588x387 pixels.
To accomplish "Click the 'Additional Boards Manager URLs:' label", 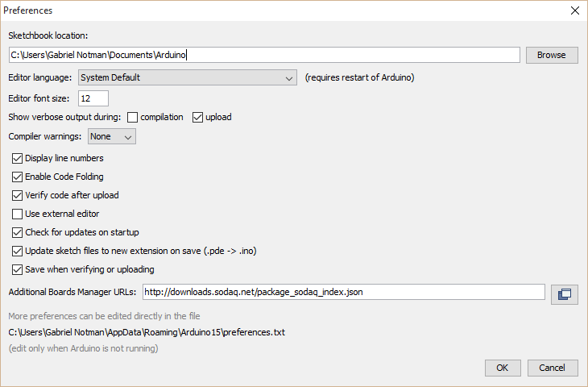I will pyautogui.click(x=72, y=292).
